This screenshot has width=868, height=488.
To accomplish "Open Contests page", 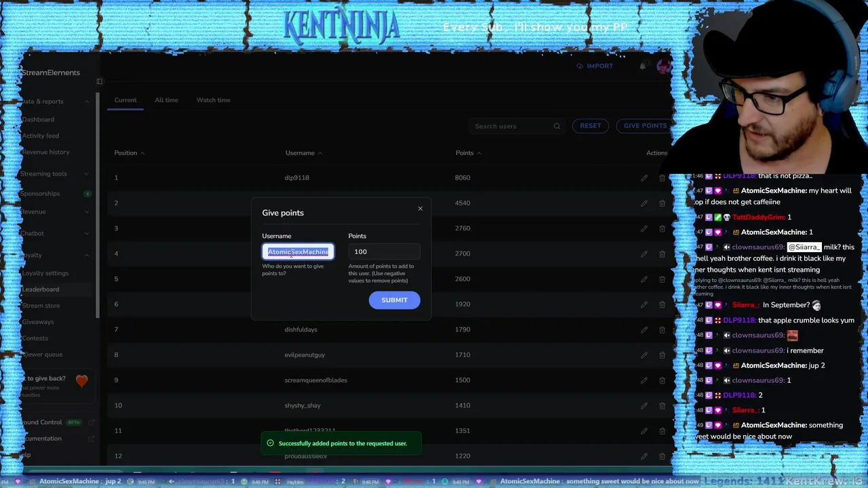I will 35,339.
